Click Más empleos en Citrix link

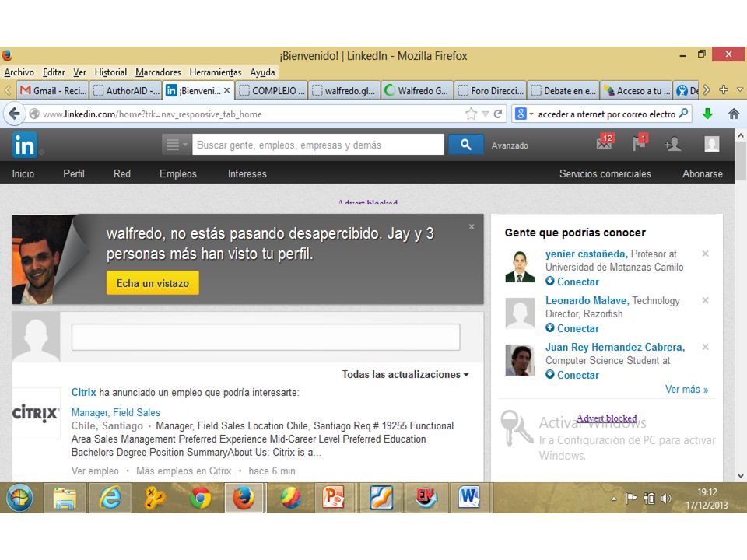184,471
